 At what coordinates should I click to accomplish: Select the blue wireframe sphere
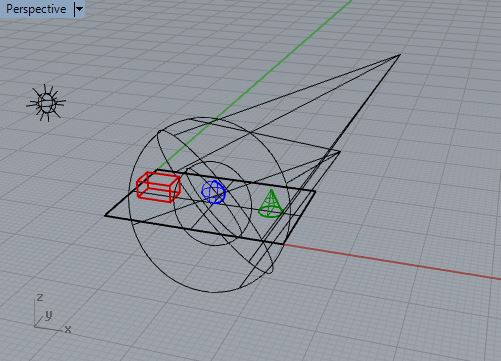coord(214,192)
